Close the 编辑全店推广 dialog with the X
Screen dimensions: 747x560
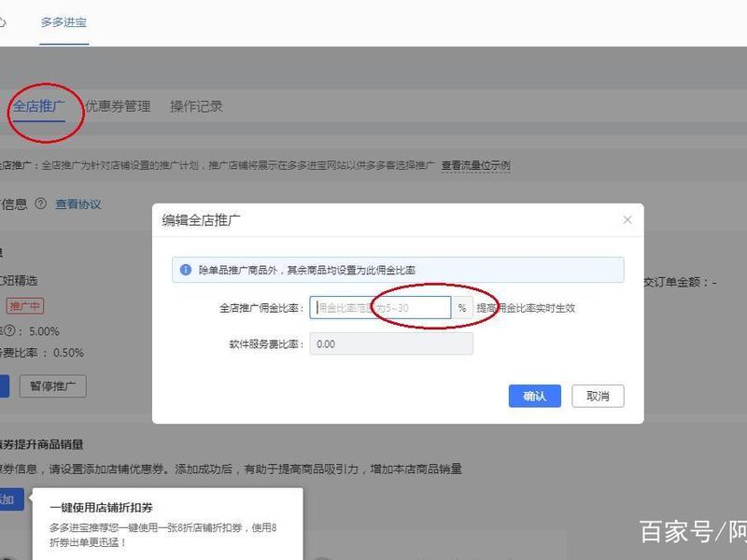(x=627, y=219)
